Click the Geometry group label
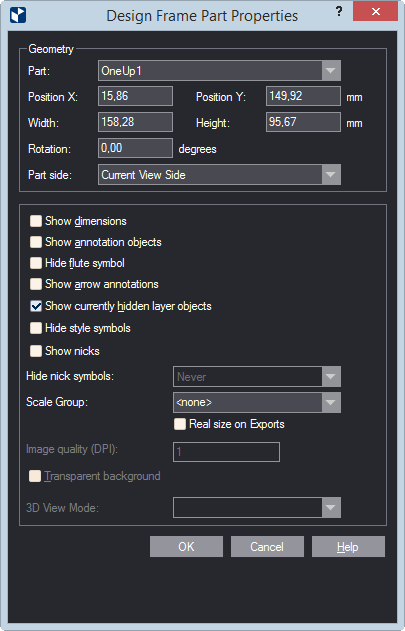Viewport: 405px width, 631px height. point(51,49)
